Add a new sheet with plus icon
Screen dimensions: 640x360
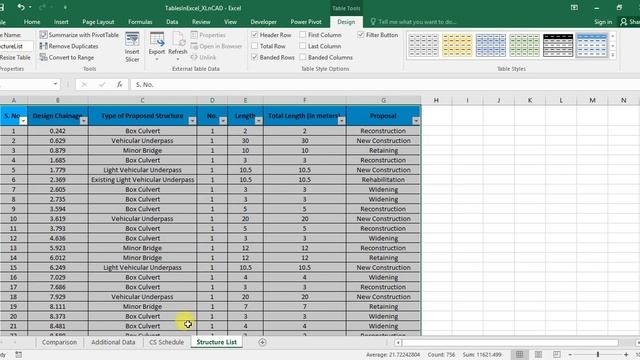coord(262,342)
